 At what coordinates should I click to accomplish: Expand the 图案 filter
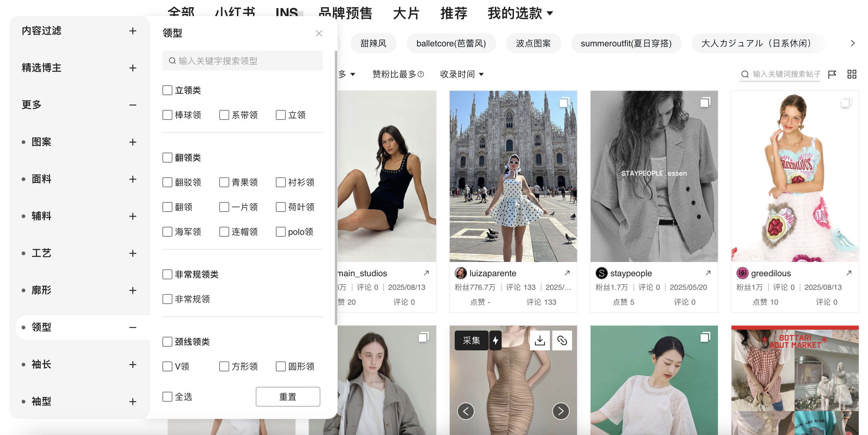coord(133,142)
